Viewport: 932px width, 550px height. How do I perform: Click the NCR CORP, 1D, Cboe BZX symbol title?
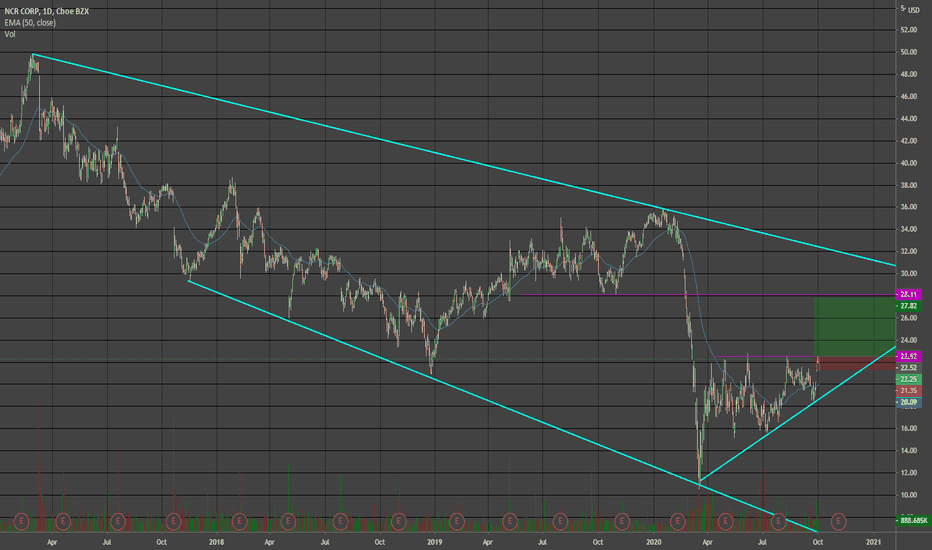46,11
